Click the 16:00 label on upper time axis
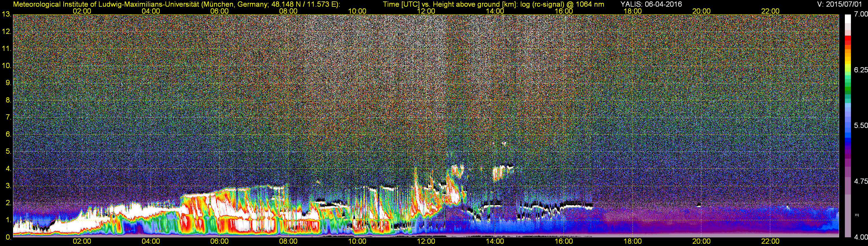The height and width of the screenshot is (246, 868). coord(564,11)
